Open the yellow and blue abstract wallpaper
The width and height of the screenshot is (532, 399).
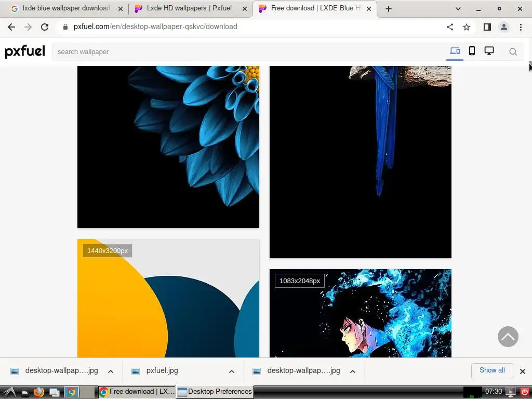point(168,298)
